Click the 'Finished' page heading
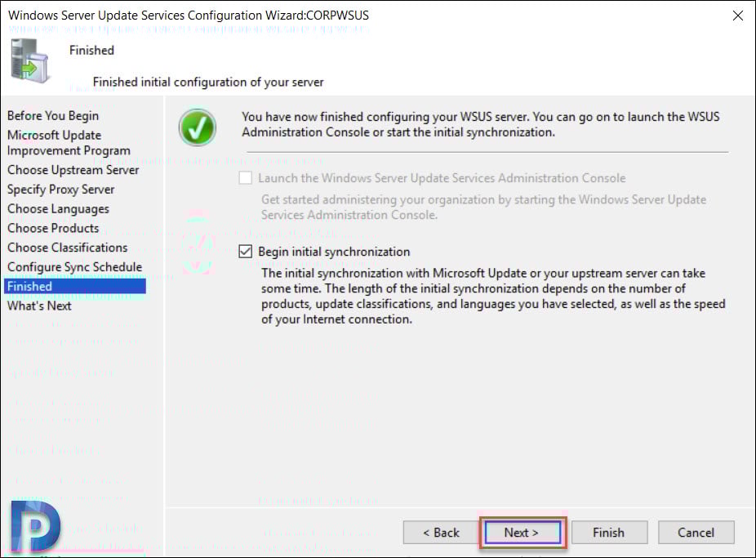 [x=91, y=50]
